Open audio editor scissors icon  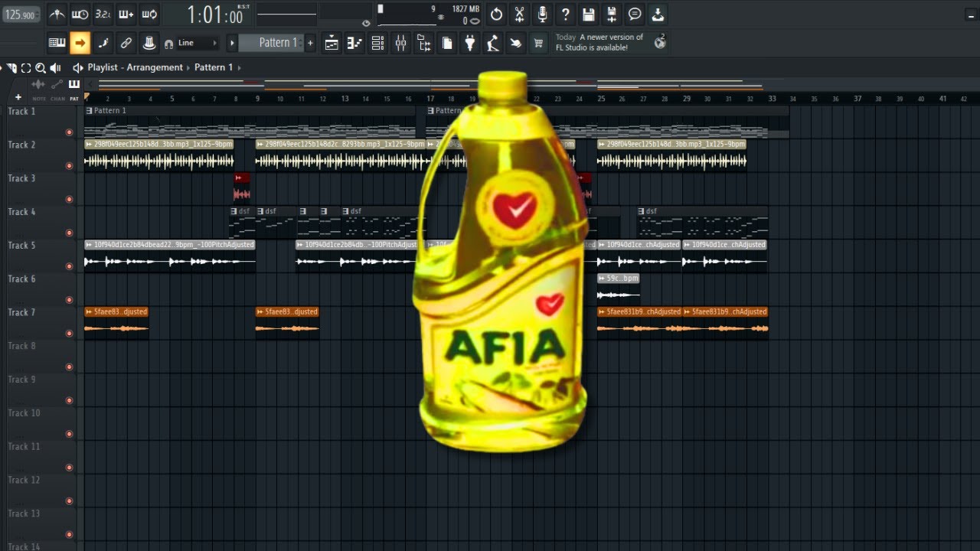click(x=519, y=14)
